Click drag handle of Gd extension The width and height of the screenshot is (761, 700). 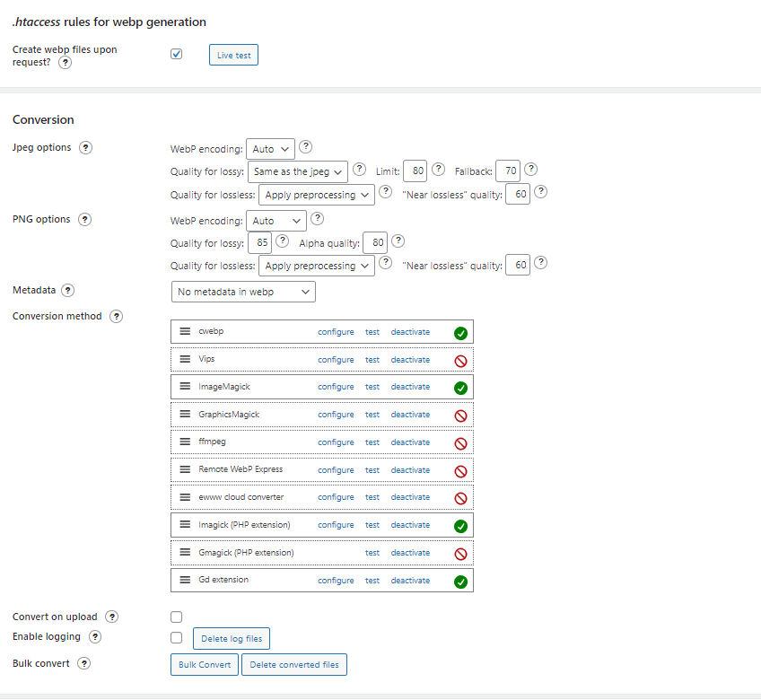click(185, 580)
